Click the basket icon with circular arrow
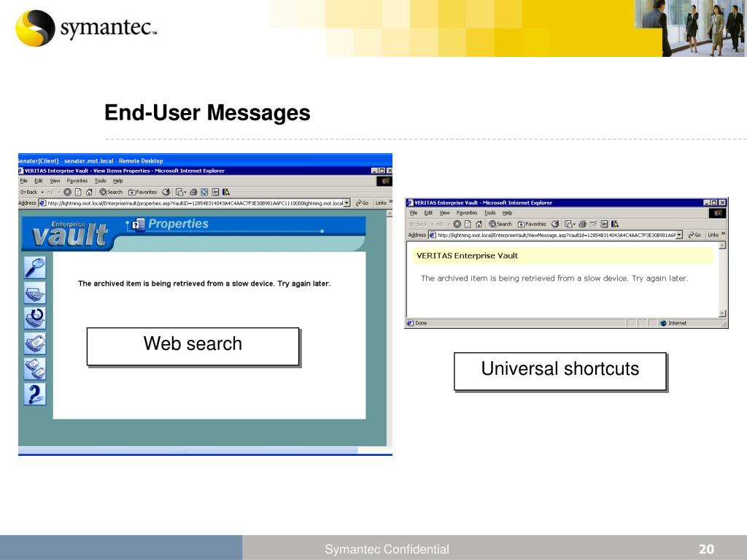Image resolution: width=747 pixels, height=560 pixels. click(35, 318)
